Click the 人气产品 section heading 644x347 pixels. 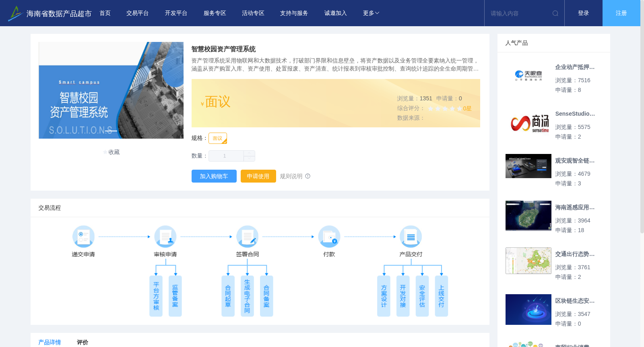click(516, 43)
